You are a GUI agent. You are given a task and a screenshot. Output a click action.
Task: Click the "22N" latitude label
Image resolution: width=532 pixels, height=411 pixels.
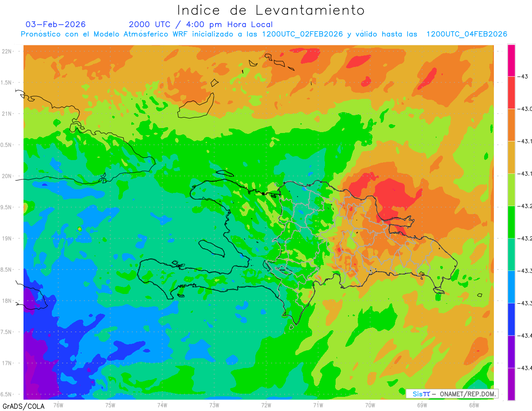[7, 51]
